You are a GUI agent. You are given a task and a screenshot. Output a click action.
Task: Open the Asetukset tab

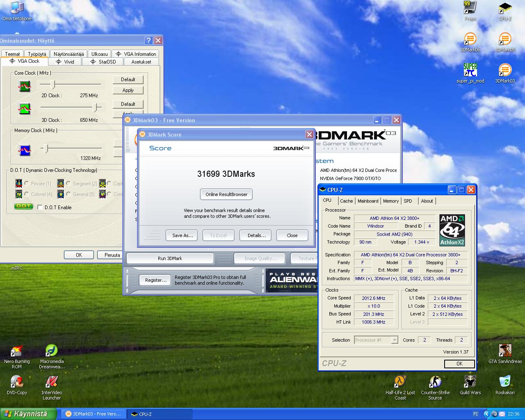(x=141, y=62)
